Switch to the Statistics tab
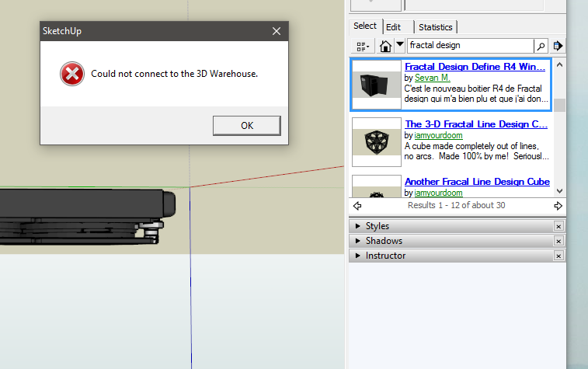Screen dimensions: 588x369 435,27
